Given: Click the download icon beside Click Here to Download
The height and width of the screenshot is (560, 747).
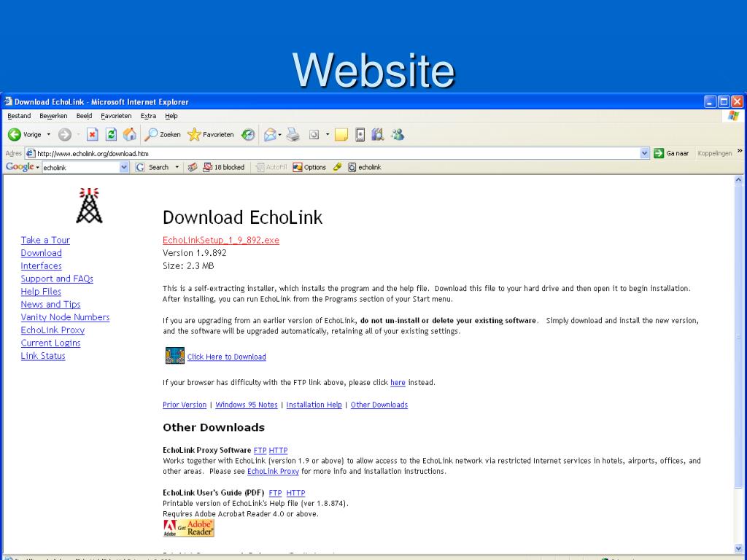Looking at the screenshot, I should [175, 356].
